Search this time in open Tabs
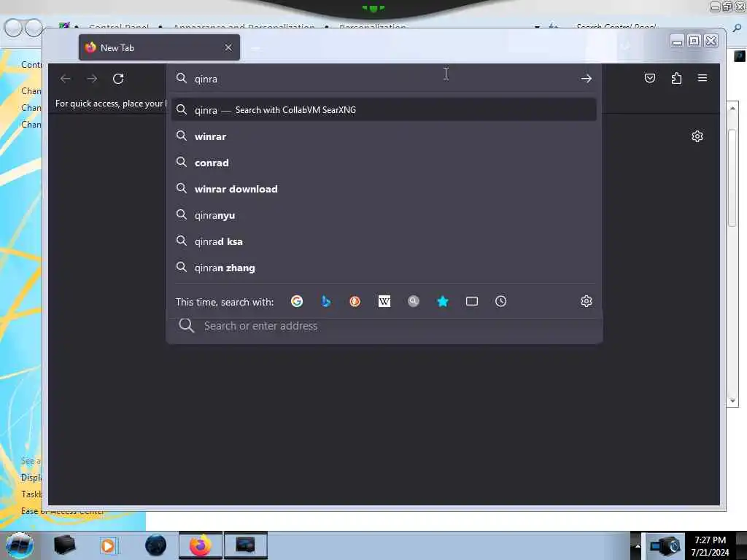This screenshot has height=560, width=747. click(x=472, y=301)
